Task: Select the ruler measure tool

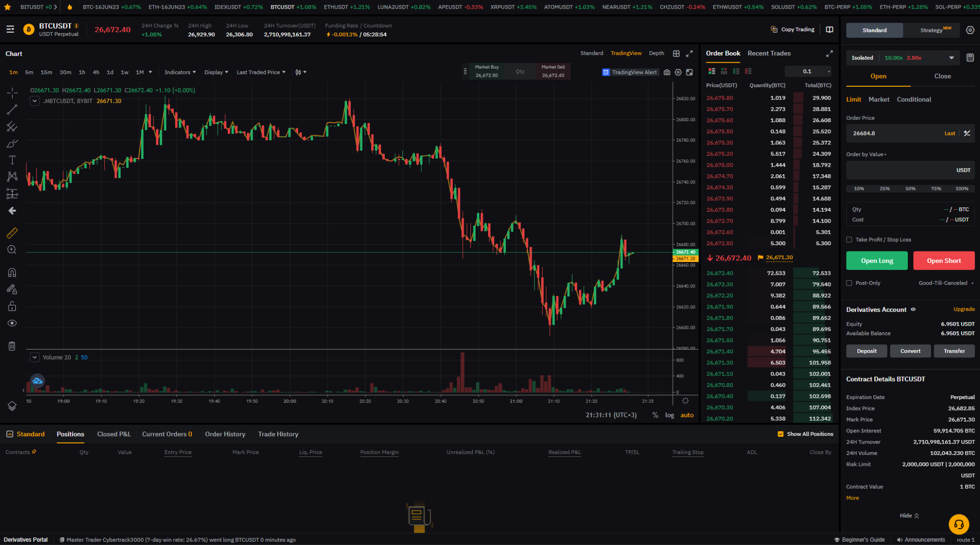Action: (x=12, y=233)
